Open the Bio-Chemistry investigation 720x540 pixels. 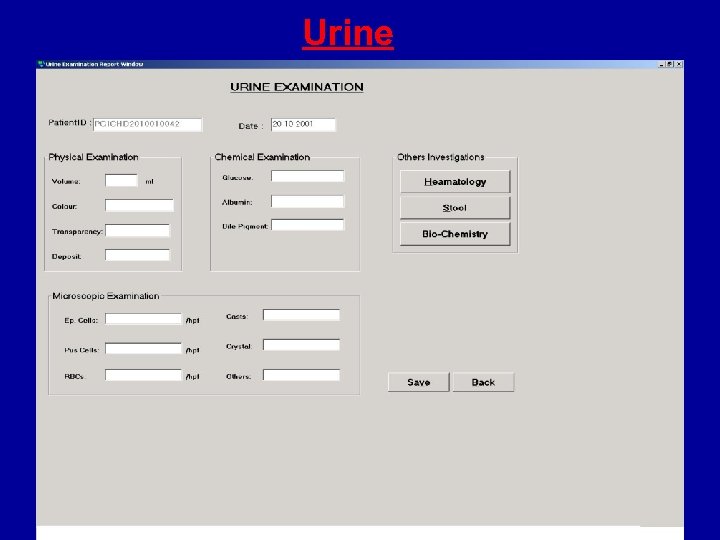(x=455, y=234)
